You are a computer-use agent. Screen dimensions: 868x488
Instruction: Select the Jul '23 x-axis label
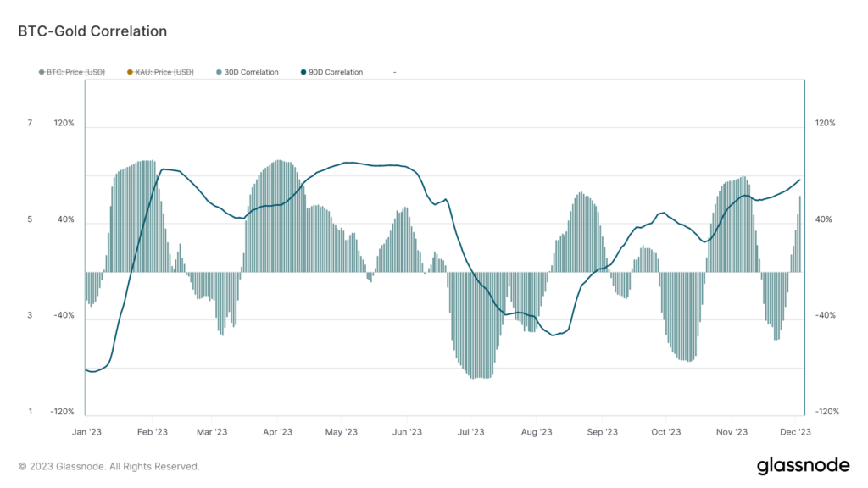click(x=470, y=432)
